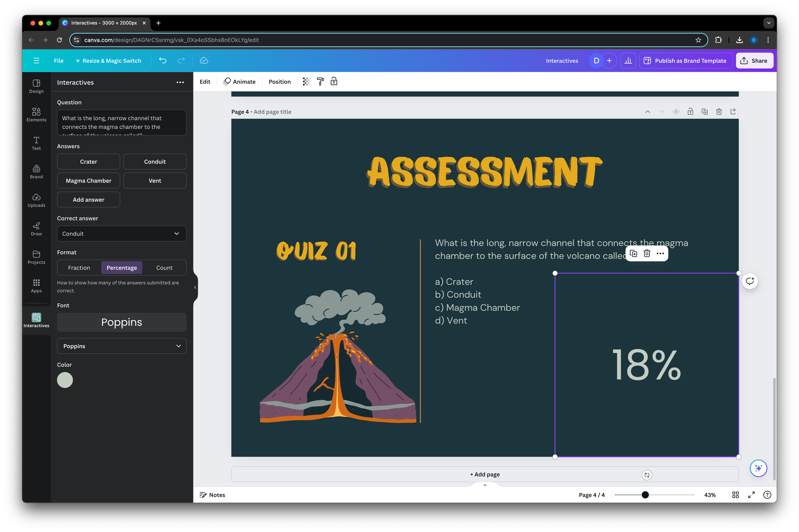The height and width of the screenshot is (532, 799).
Task: Click the Share button
Action: 754,61
